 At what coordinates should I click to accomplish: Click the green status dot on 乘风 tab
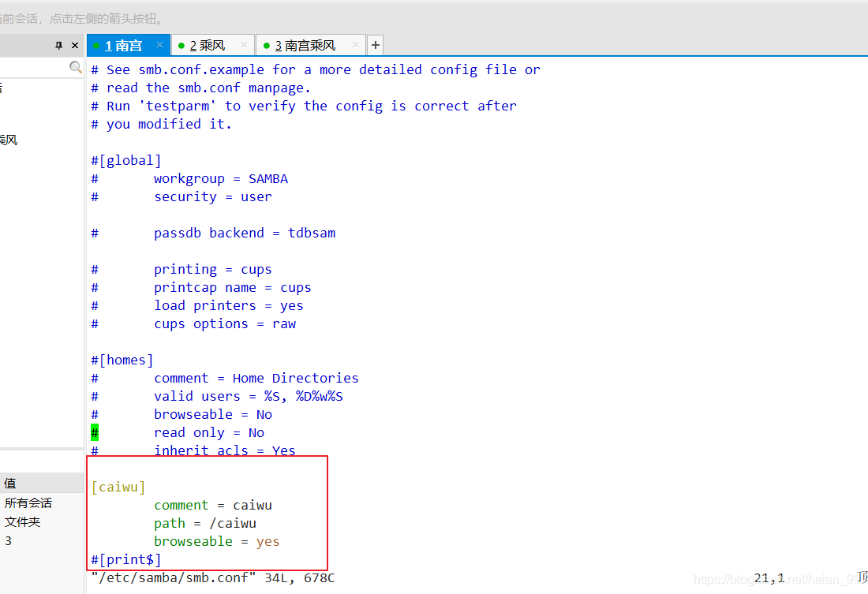coord(181,46)
